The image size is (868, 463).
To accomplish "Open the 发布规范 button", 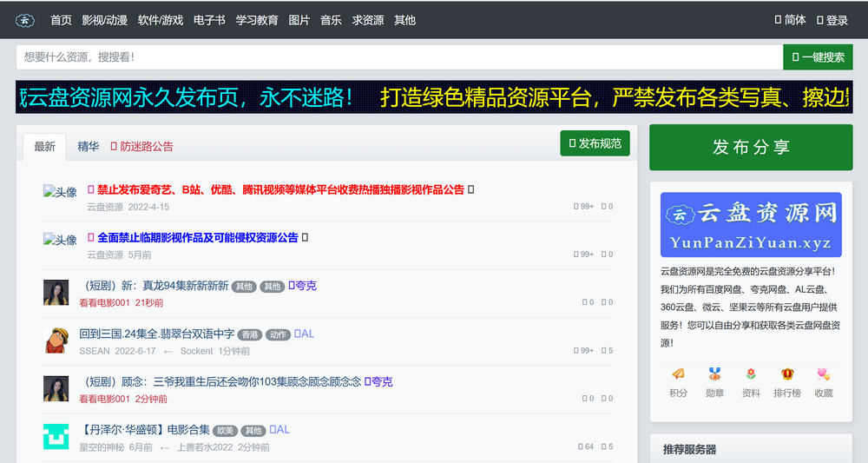I will coord(595,143).
